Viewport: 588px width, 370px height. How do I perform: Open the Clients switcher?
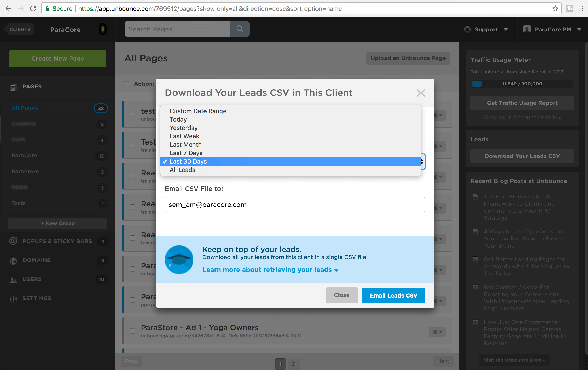(x=19, y=29)
